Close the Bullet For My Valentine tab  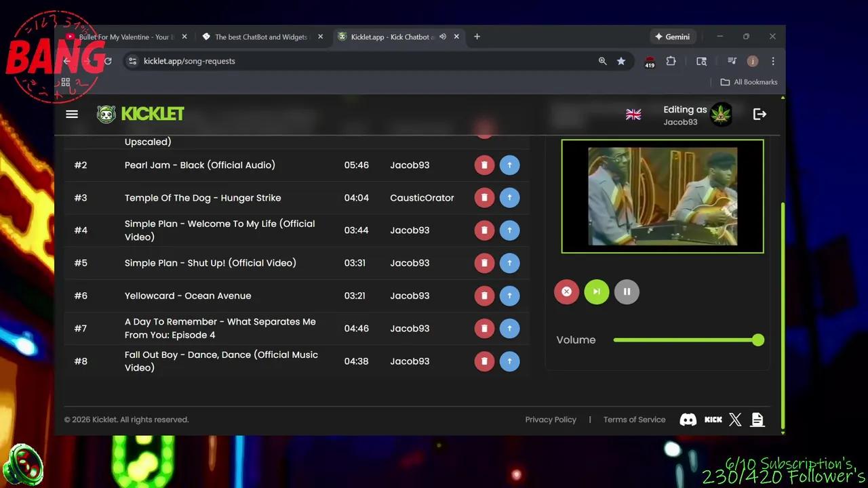[x=184, y=37]
